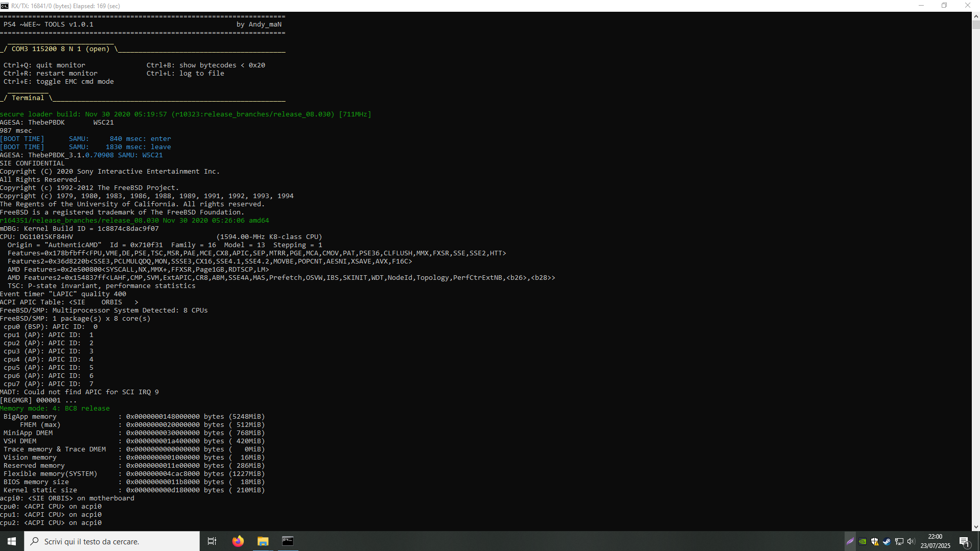
Task: Open the network status tray icon
Action: pos(899,541)
